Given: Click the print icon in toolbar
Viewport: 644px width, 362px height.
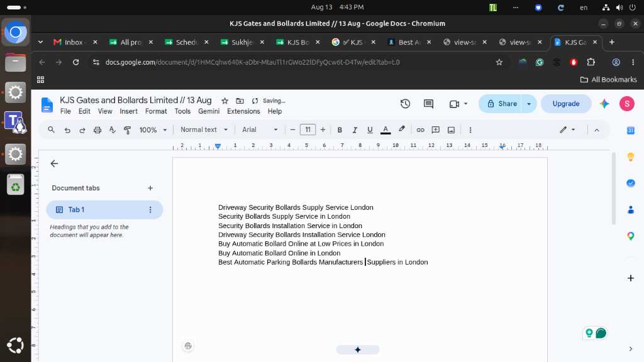Looking at the screenshot, I should click(97, 130).
